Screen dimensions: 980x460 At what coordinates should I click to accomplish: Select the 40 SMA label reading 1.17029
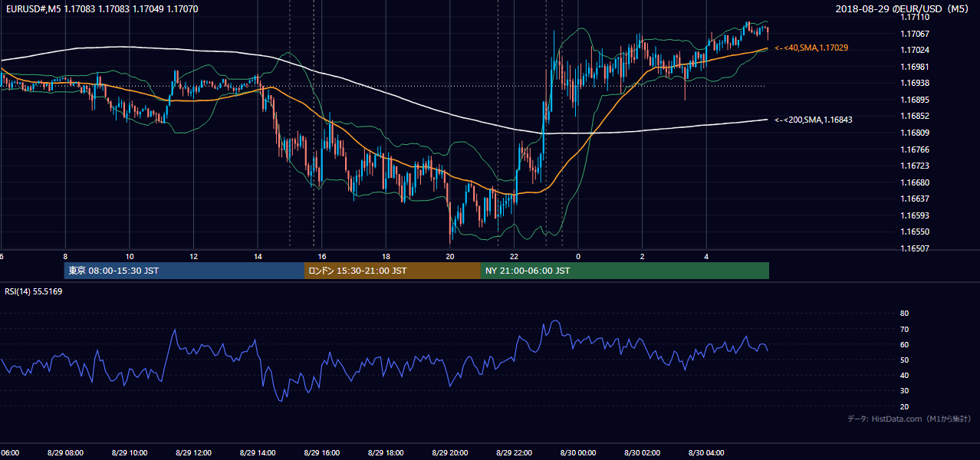[x=811, y=48]
